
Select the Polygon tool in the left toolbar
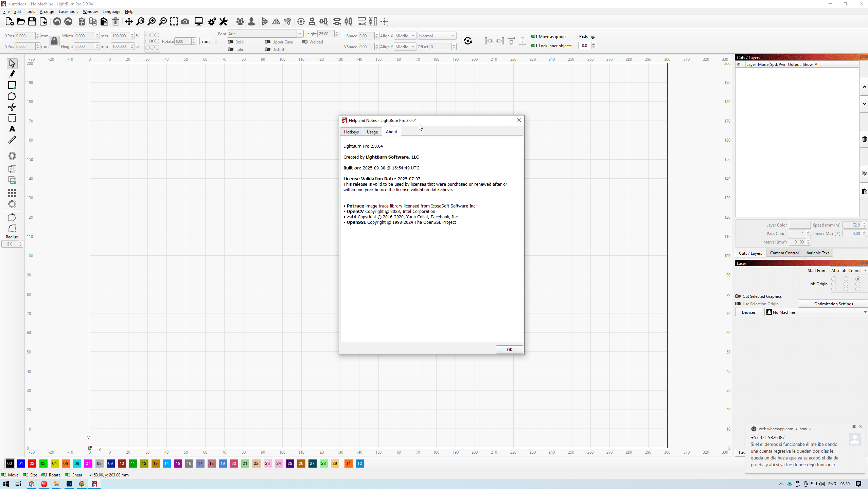pos(12,96)
